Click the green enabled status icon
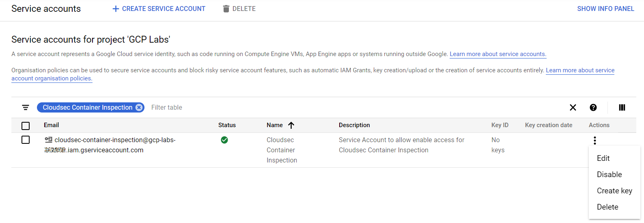Viewport: 644px width, 223px height. pos(224,140)
